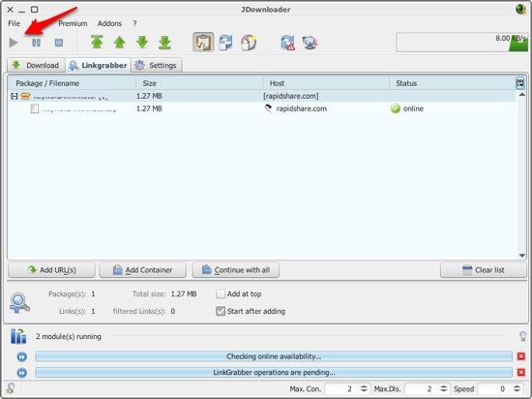This screenshot has width=532, height=399.
Task: Click forward icon beside Checking online availability
Action: [x=21, y=357]
